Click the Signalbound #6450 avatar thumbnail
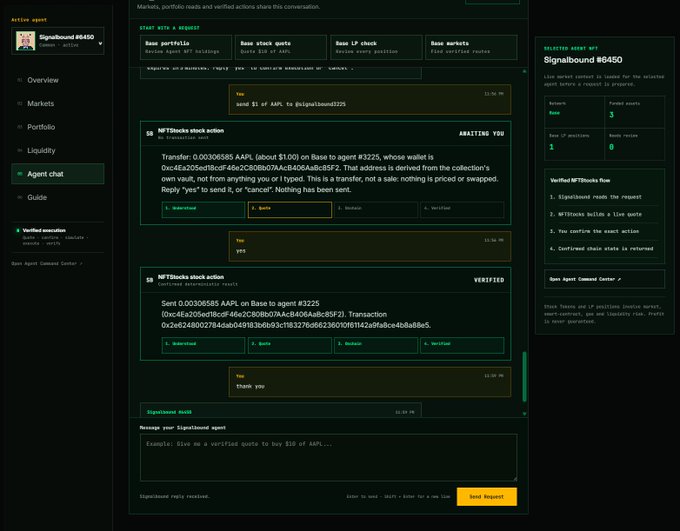Viewport: 680px width, 531px height. click(26, 41)
